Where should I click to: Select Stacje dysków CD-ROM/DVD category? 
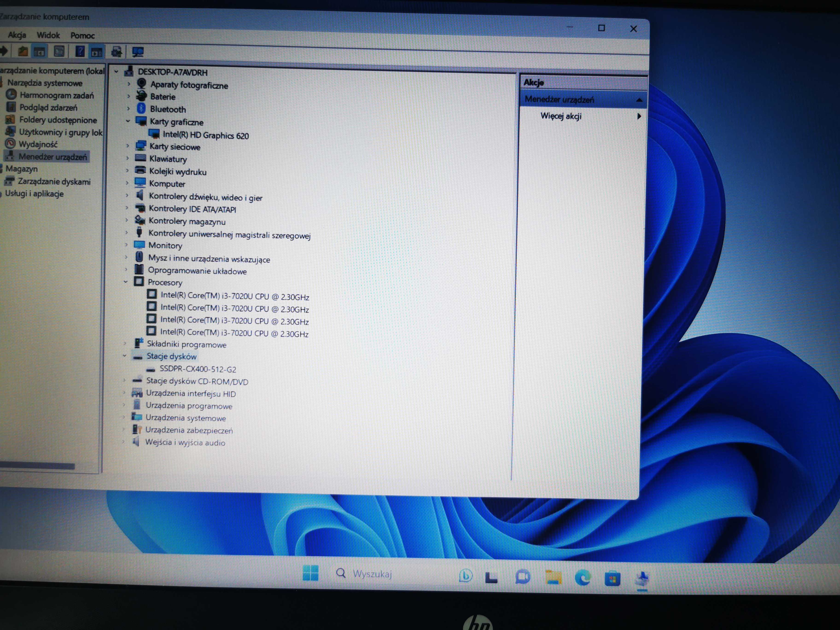(x=197, y=381)
